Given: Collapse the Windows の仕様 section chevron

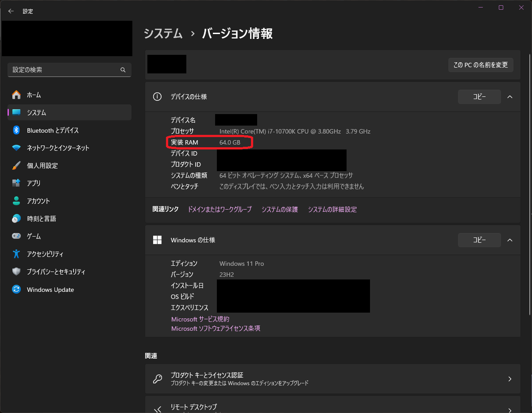Looking at the screenshot, I should coord(510,240).
